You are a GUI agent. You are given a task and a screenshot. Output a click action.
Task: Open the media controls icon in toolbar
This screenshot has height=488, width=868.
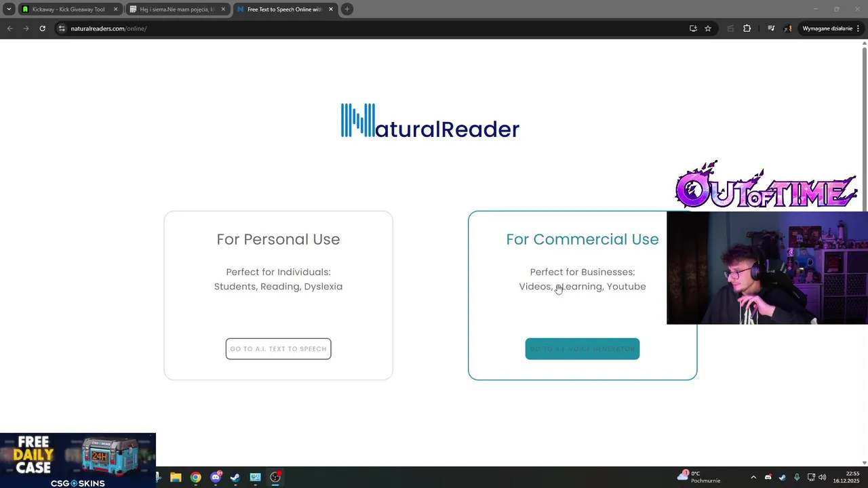pos(771,28)
